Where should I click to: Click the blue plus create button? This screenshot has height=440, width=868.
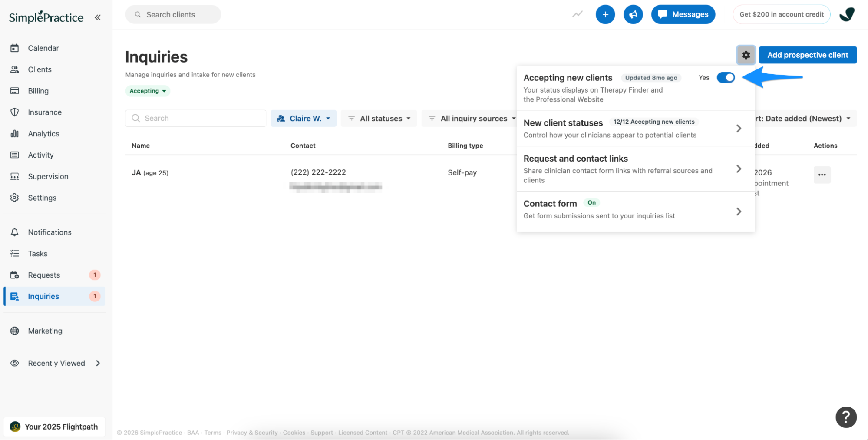(x=605, y=14)
